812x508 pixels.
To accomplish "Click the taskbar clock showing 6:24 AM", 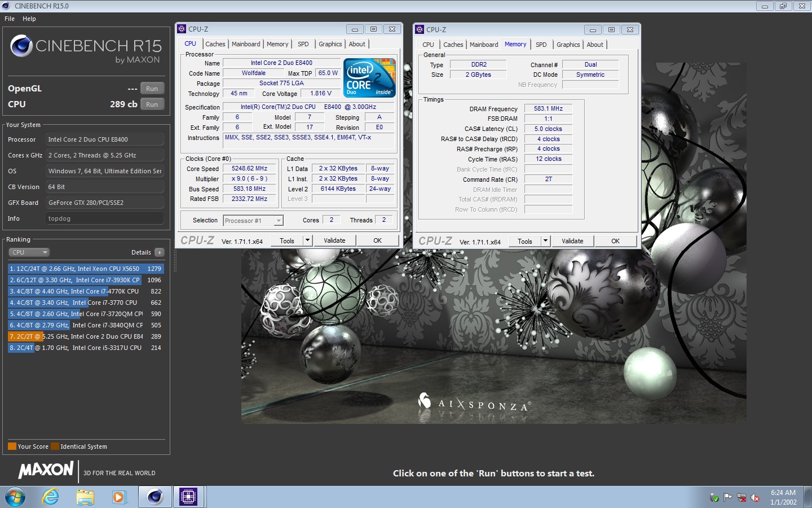I will 783,497.
